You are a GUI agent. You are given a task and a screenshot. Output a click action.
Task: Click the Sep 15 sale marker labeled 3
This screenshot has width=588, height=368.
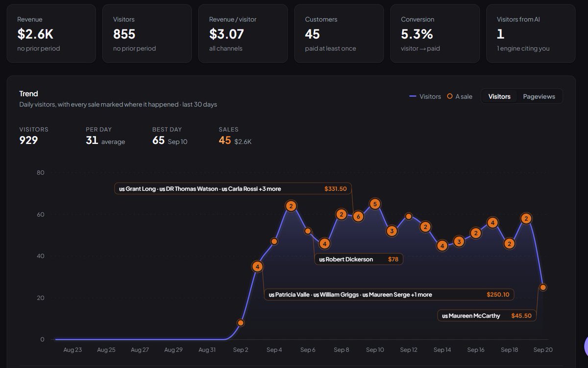459,241
